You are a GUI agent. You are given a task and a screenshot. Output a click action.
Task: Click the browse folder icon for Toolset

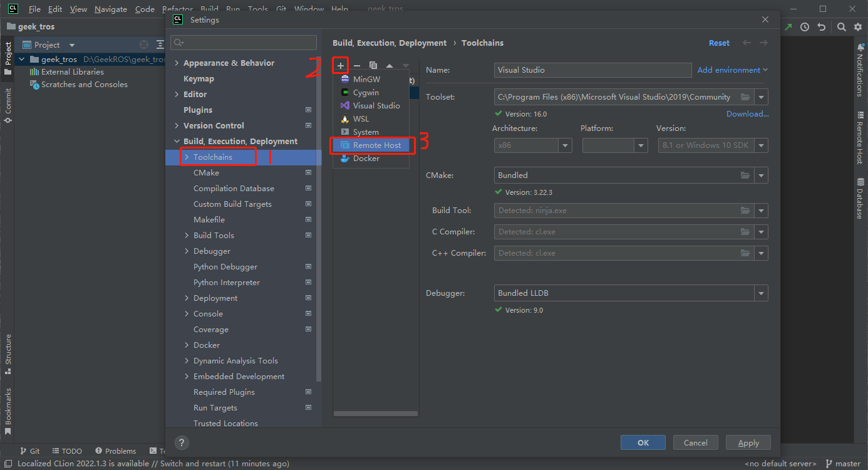[745, 97]
